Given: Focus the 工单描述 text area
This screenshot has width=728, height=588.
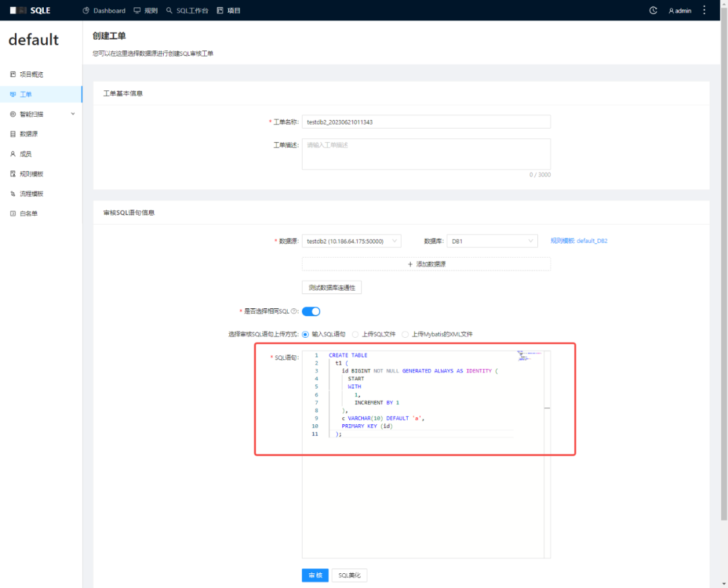Looking at the screenshot, I should point(426,154).
